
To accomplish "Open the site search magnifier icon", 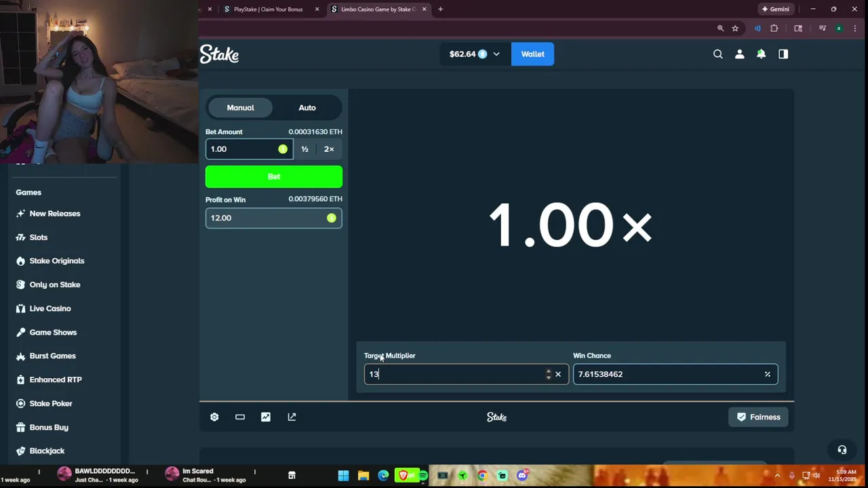I will 718,54.
